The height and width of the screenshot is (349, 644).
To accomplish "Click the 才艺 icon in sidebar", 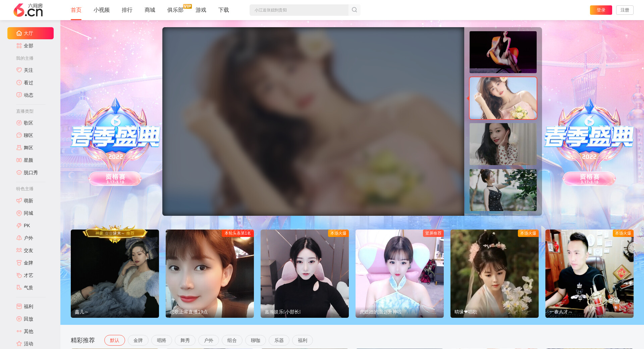I will (x=19, y=275).
